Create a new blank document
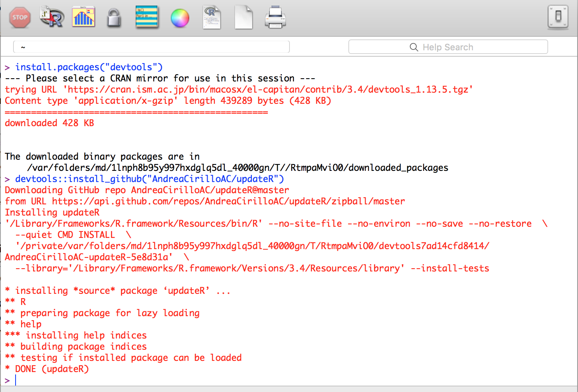 click(243, 17)
